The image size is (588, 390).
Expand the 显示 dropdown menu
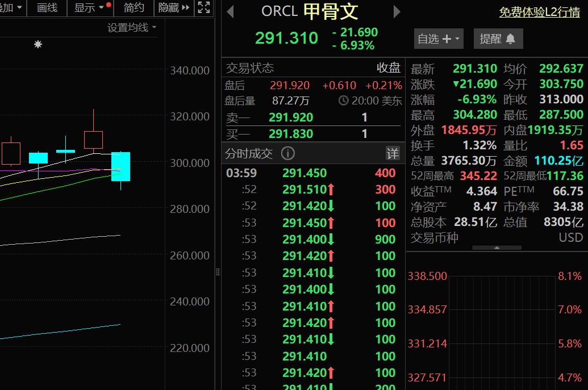[x=90, y=7]
